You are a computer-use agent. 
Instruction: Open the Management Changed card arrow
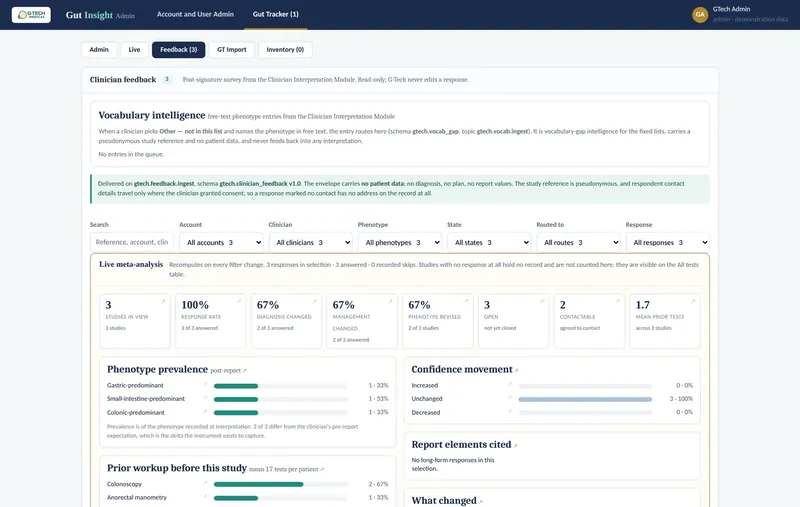pos(390,301)
